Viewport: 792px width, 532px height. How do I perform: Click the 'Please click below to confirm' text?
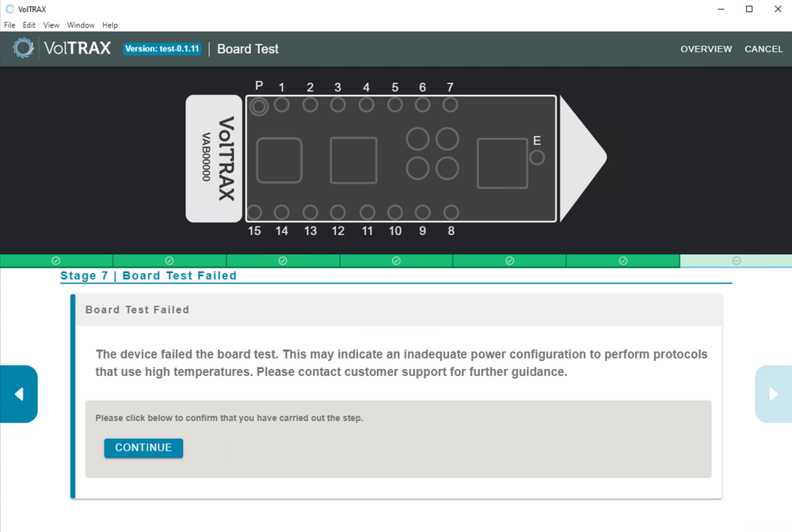[x=230, y=418]
